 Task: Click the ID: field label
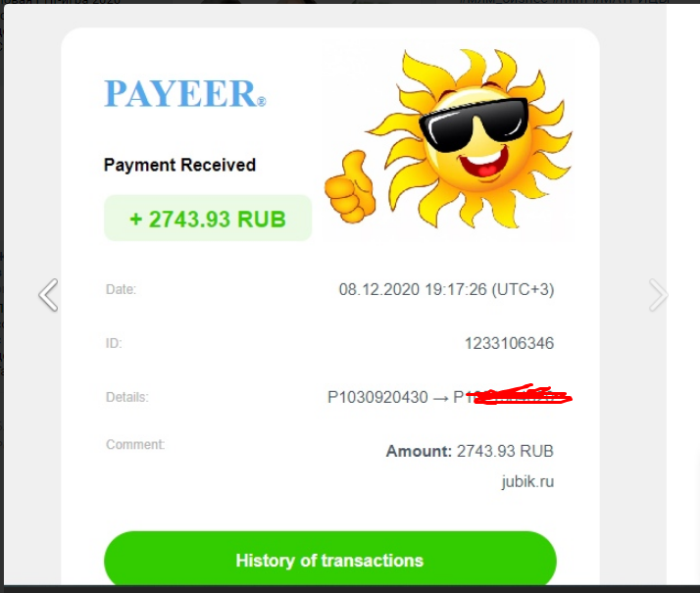[x=114, y=343]
